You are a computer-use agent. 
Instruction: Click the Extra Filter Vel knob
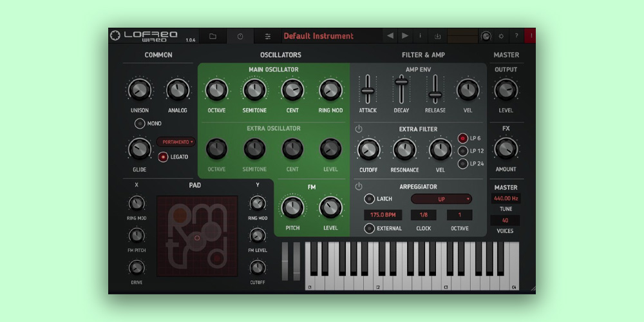(x=440, y=149)
